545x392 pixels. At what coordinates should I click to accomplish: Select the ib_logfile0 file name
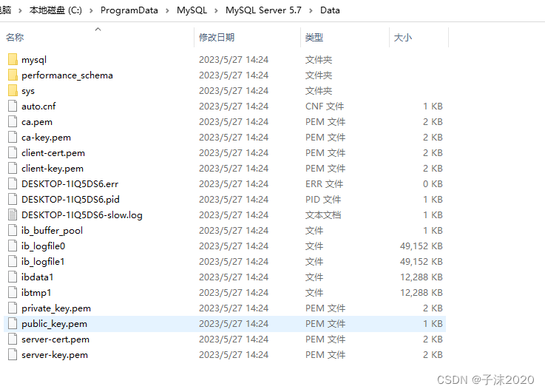point(44,246)
